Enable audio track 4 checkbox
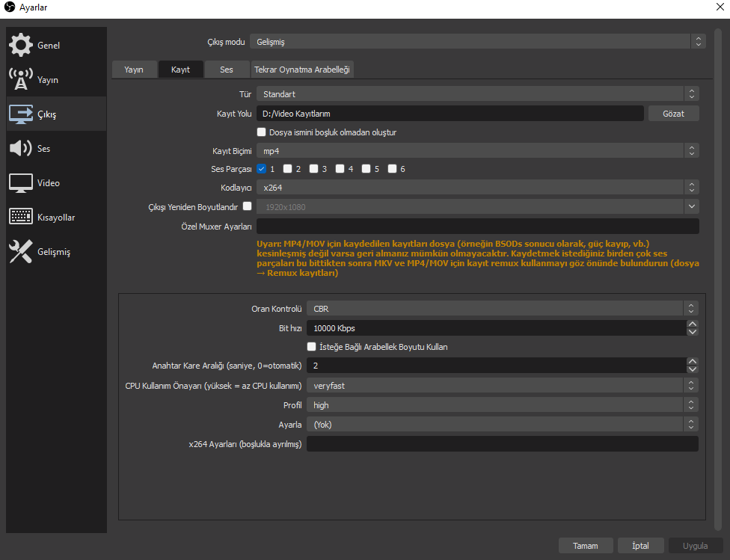The image size is (730, 560). pos(340,168)
